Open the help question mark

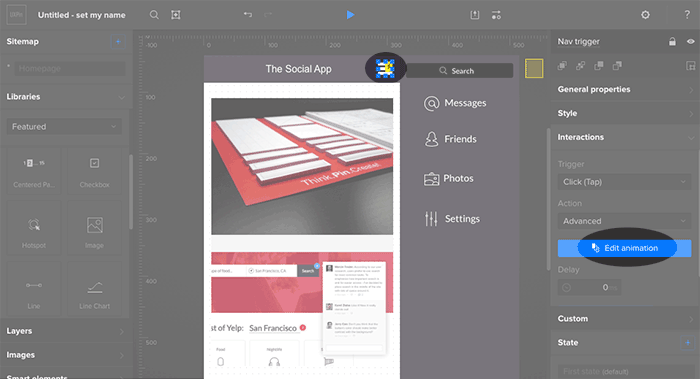point(687,15)
